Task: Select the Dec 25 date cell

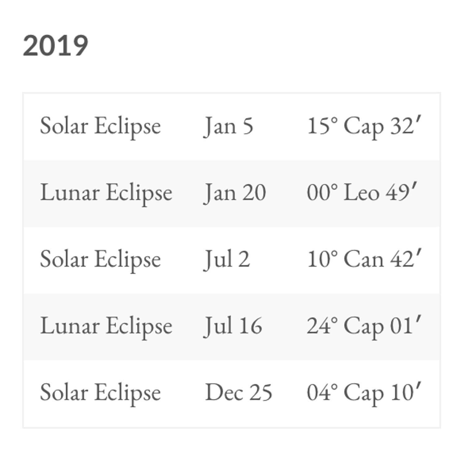Action: pyautogui.click(x=239, y=393)
